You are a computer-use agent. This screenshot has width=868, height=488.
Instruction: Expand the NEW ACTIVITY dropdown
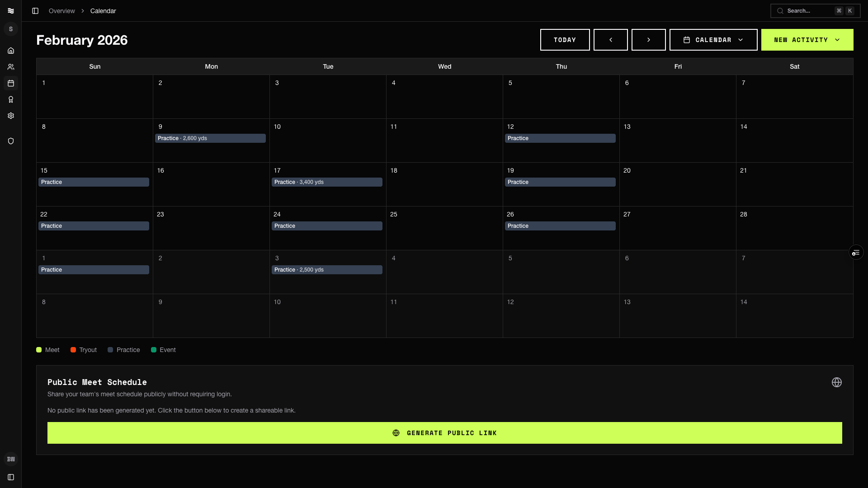(807, 40)
